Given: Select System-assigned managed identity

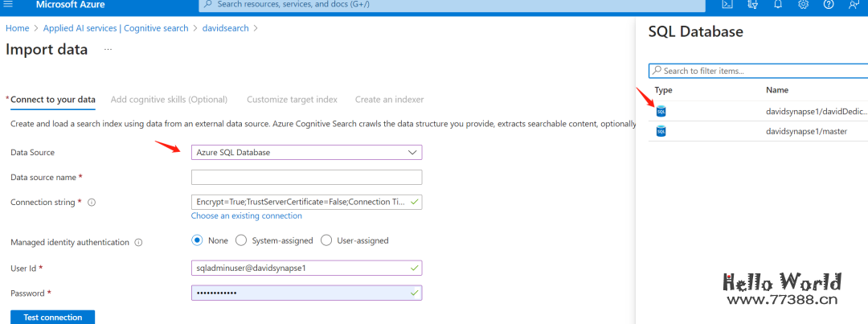Looking at the screenshot, I should coord(241,240).
